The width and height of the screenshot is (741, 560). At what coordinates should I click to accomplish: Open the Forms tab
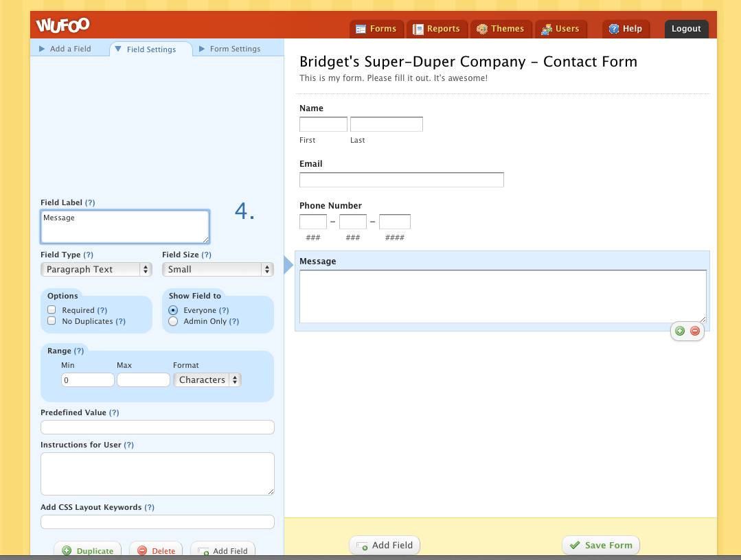[x=376, y=29]
